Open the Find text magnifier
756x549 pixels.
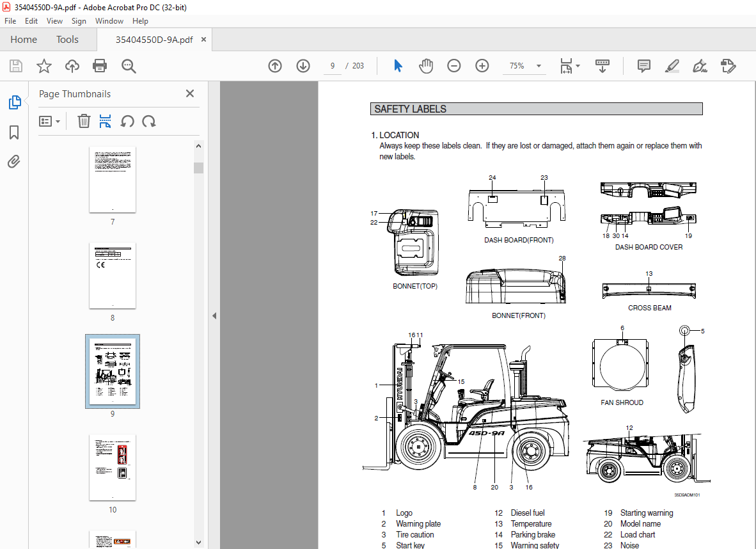click(129, 66)
